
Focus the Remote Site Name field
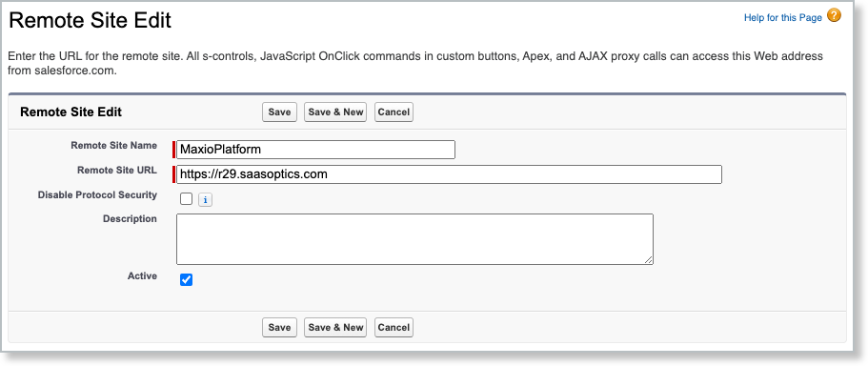315,150
